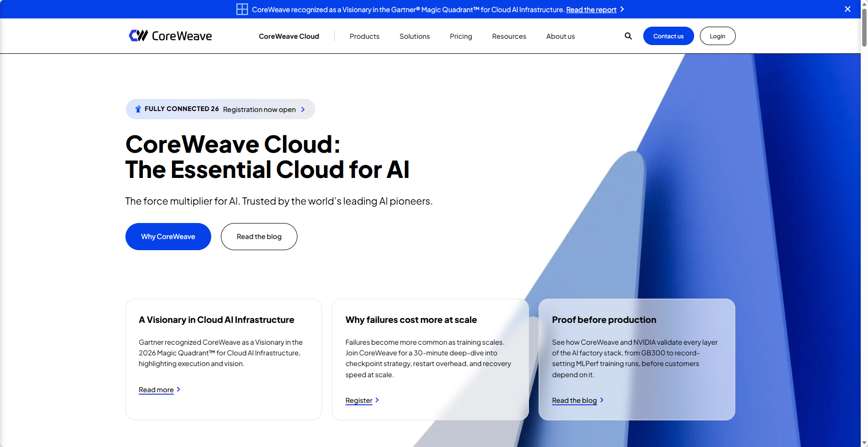This screenshot has height=447, width=868.
Task: Open the CoreWeave Cloud nav item
Action: pos(289,36)
